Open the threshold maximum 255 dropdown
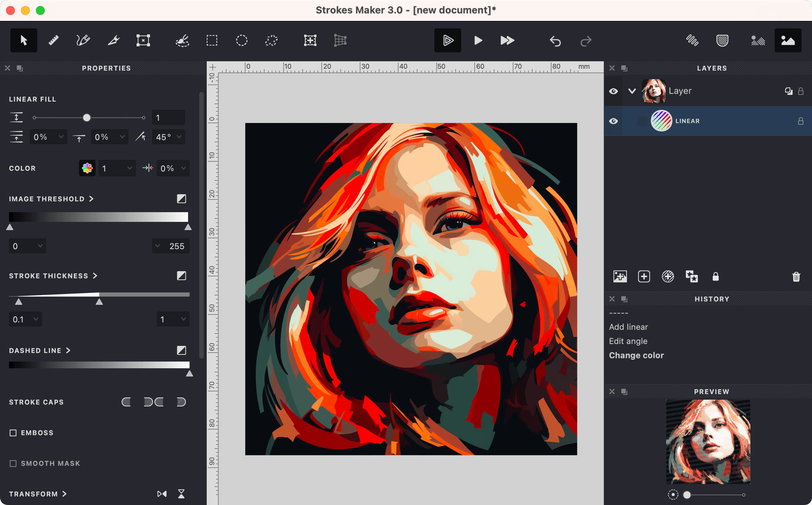 coord(171,246)
